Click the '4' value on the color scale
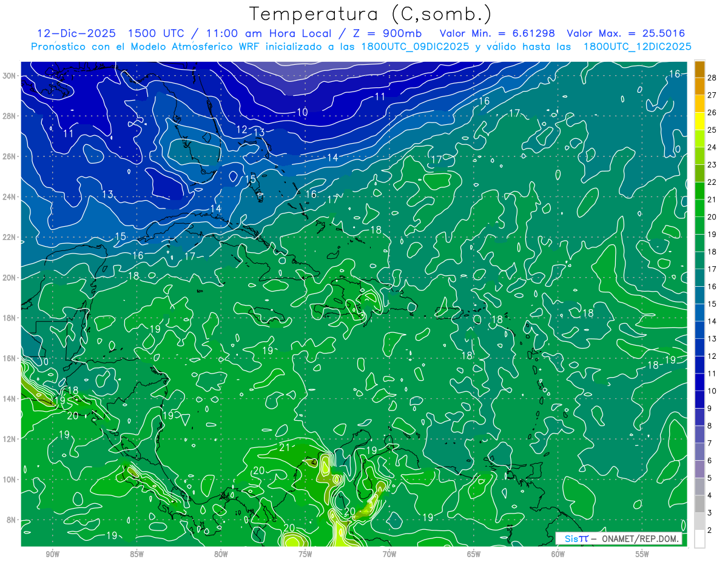 (710, 496)
